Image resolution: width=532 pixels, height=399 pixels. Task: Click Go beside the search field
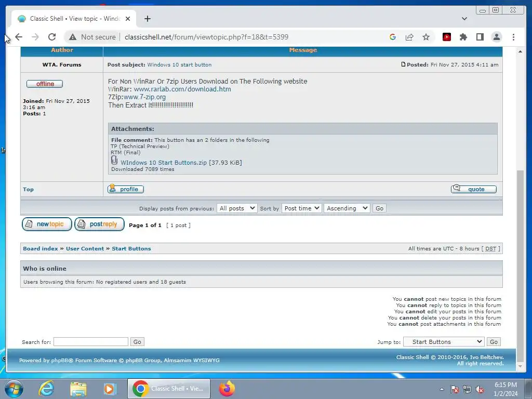click(137, 342)
